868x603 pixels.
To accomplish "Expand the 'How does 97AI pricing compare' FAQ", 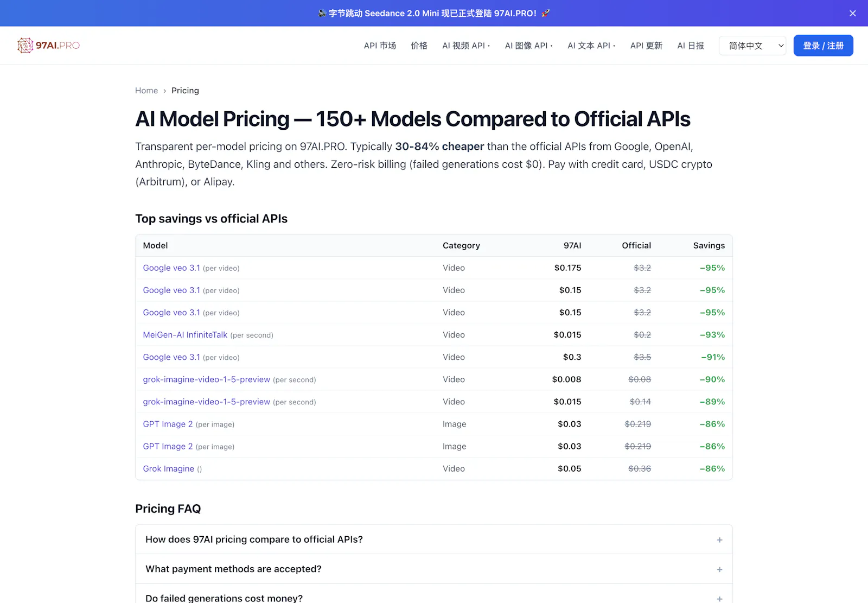I will pyautogui.click(x=434, y=539).
